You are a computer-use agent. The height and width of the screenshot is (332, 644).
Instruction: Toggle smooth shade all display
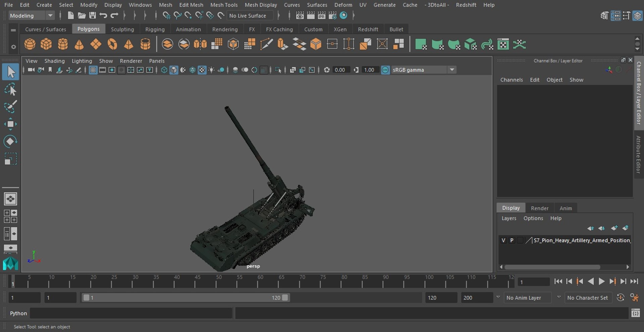click(x=173, y=70)
